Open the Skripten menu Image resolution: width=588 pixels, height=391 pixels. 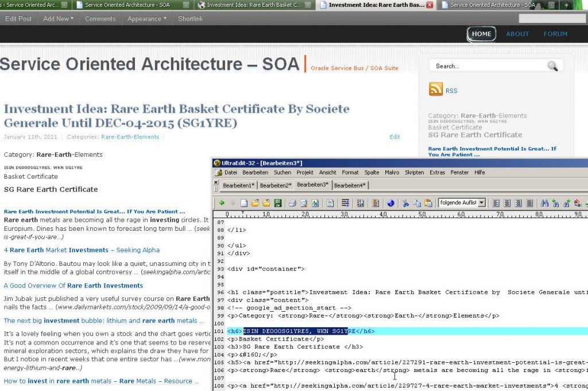[415, 172]
